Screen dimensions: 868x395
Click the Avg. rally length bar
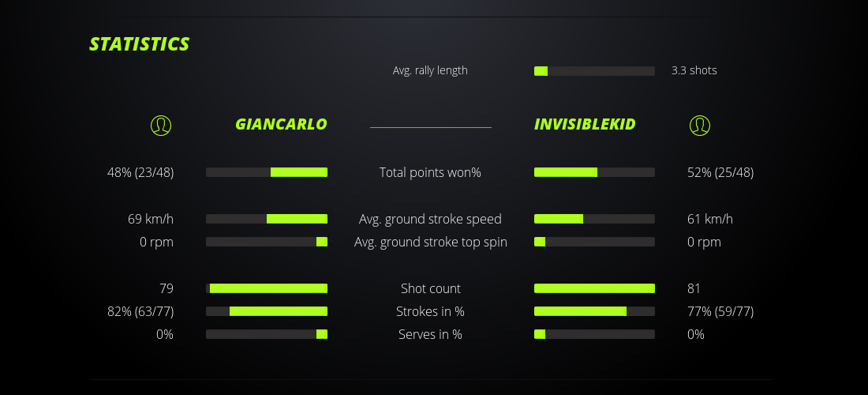[594, 71]
